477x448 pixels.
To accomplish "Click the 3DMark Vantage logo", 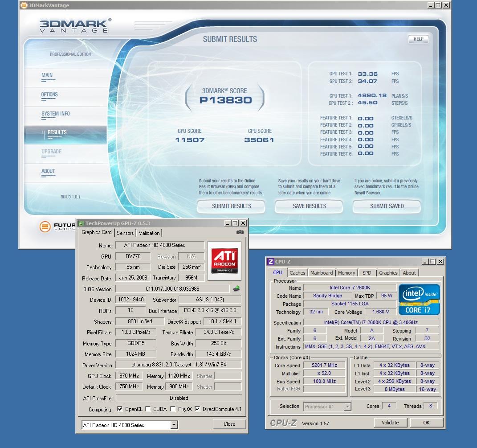I will click(x=75, y=25).
